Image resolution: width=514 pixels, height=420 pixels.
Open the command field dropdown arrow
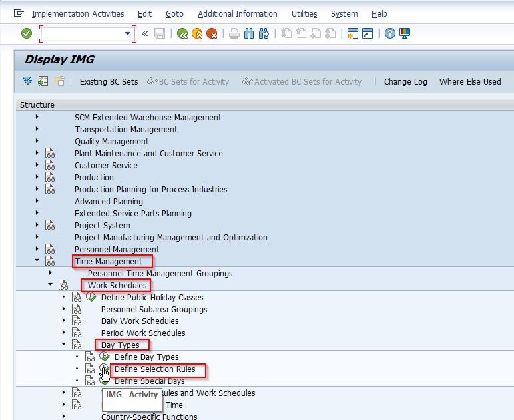pos(128,33)
